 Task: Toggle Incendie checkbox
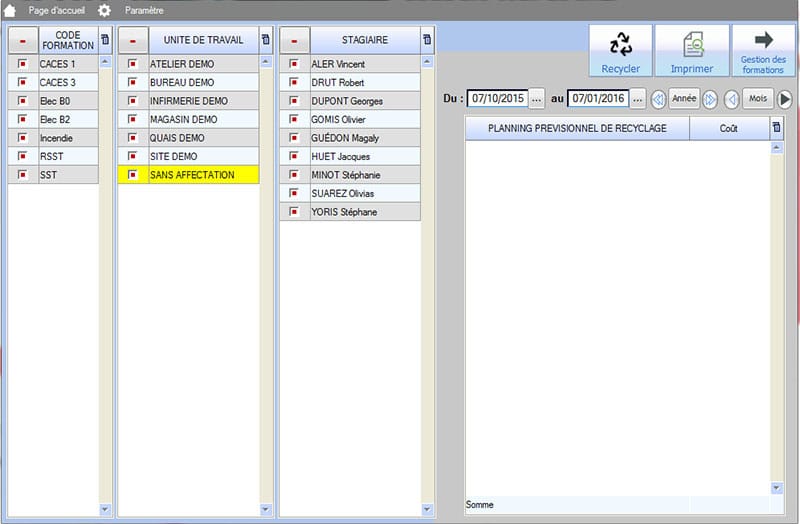pyautogui.click(x=22, y=138)
